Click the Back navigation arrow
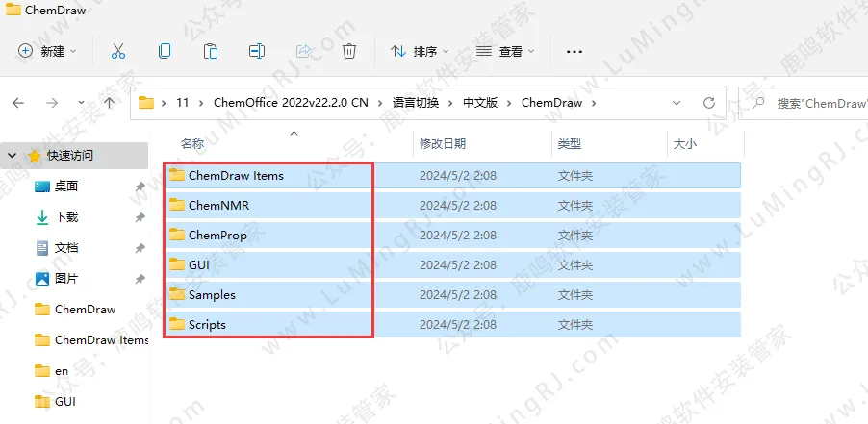This screenshot has height=424, width=868. [x=18, y=103]
